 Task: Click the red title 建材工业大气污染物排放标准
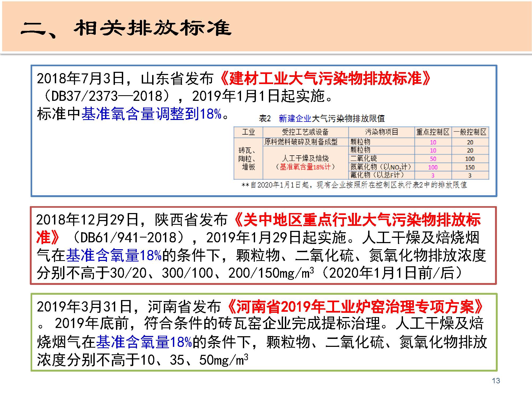325,78
